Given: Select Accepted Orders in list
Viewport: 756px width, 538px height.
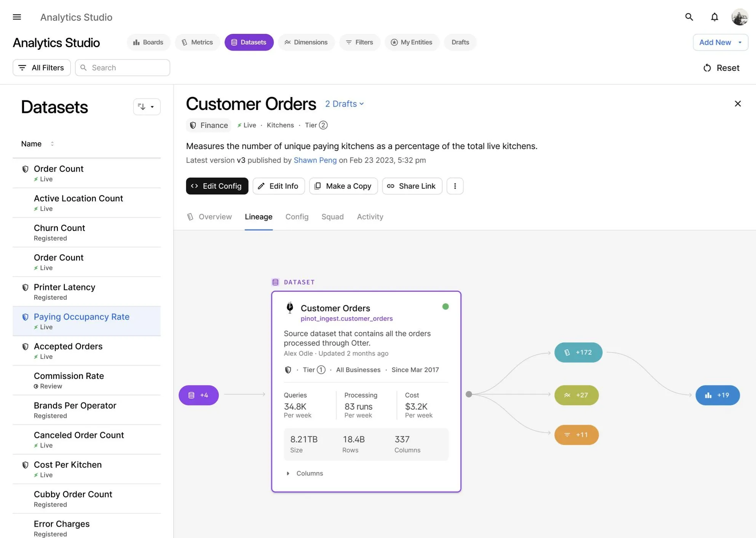Looking at the screenshot, I should 86,351.
